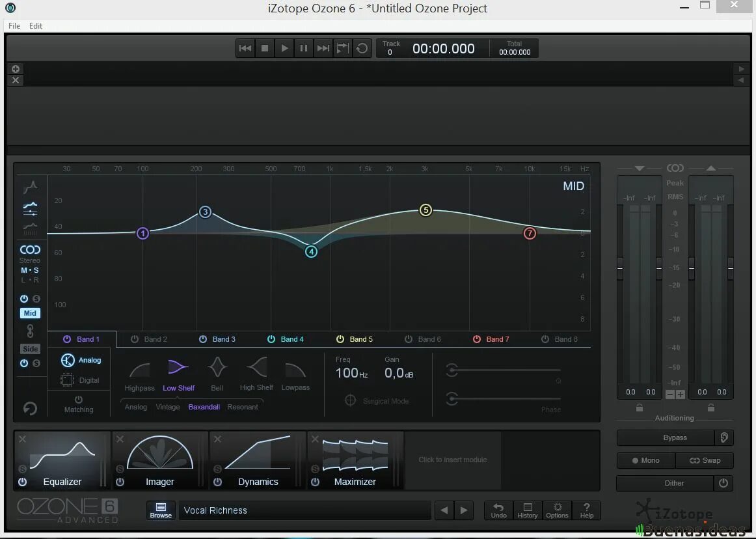Image resolution: width=756 pixels, height=539 pixels.
Task: Stop playback in transport bar
Action: (x=265, y=48)
